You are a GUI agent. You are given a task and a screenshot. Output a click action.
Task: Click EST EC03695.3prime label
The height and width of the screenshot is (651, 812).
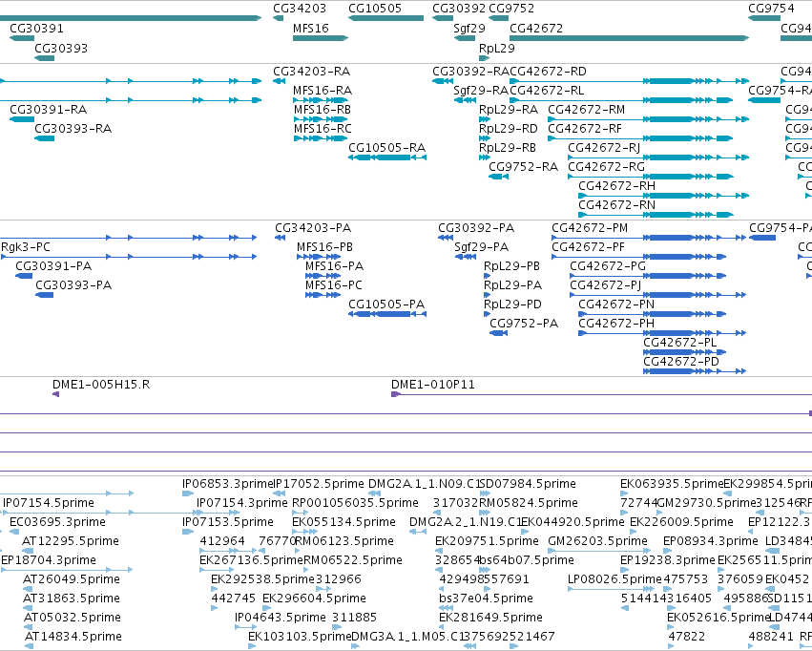tap(57, 522)
